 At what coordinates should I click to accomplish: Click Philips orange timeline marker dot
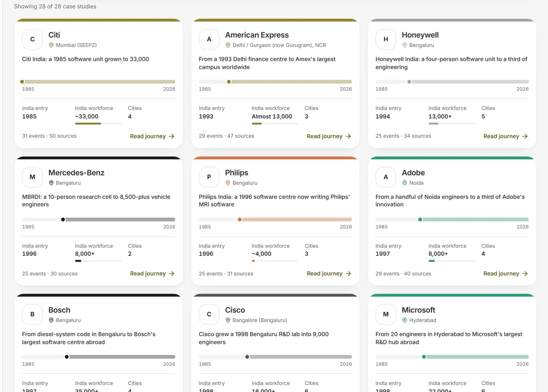tap(240, 220)
